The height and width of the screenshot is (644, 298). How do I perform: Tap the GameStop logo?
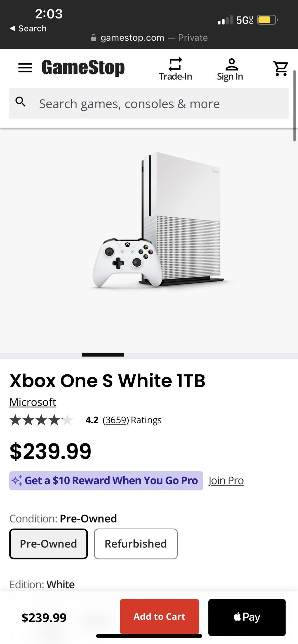pos(83,67)
